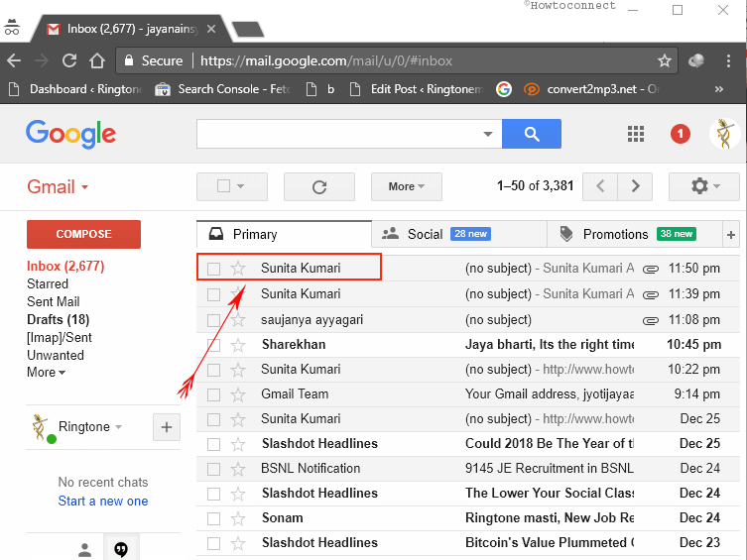
Task: Click plus button next to Ringtone chat
Action: (x=167, y=427)
